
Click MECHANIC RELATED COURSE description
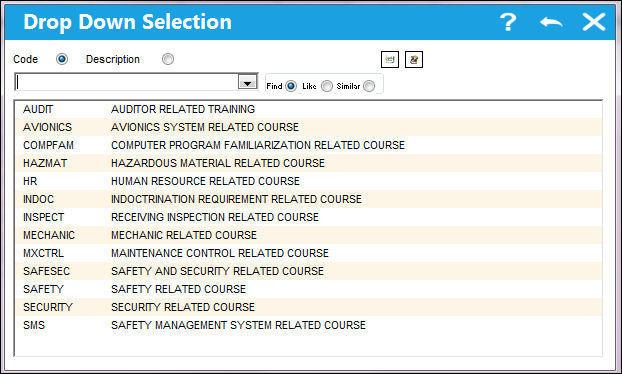point(184,235)
